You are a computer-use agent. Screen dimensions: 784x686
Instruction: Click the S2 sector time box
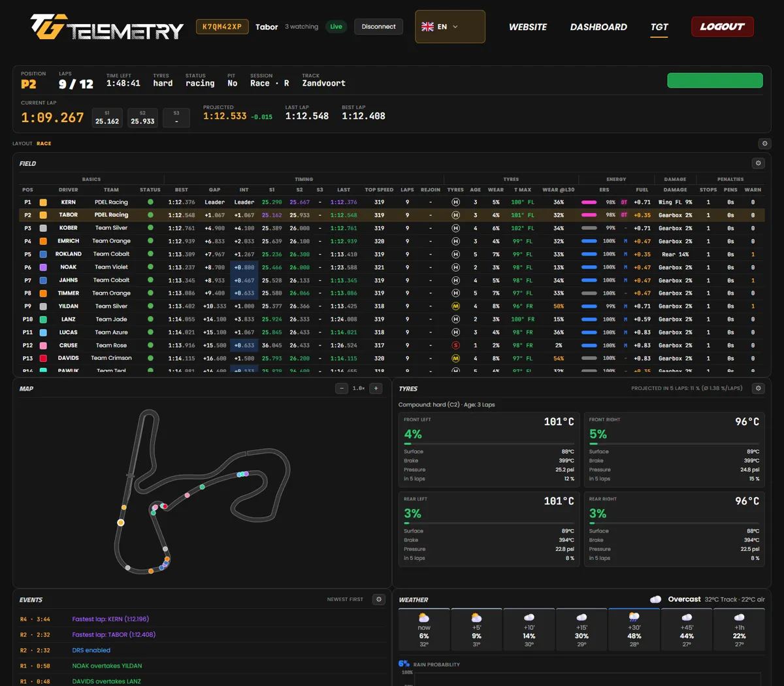click(x=142, y=118)
